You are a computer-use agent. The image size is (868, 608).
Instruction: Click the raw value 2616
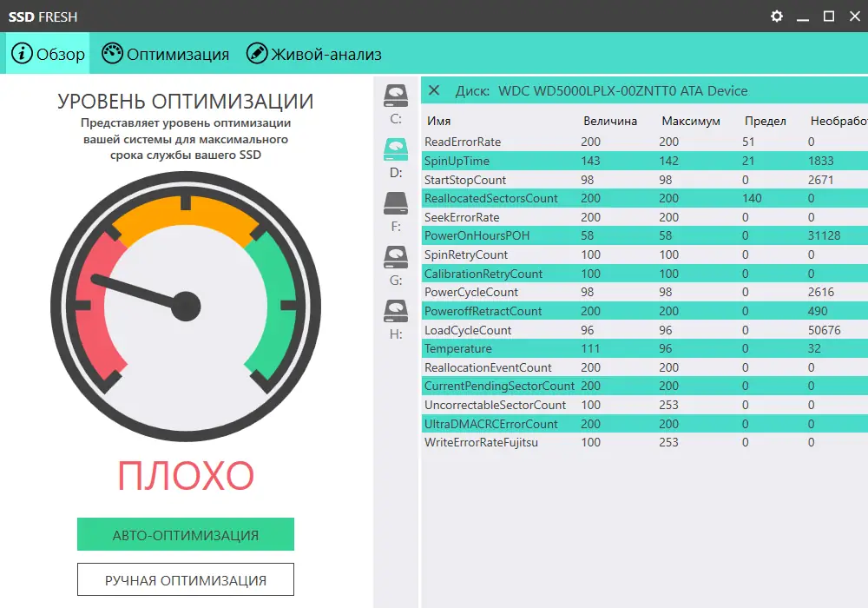(820, 292)
